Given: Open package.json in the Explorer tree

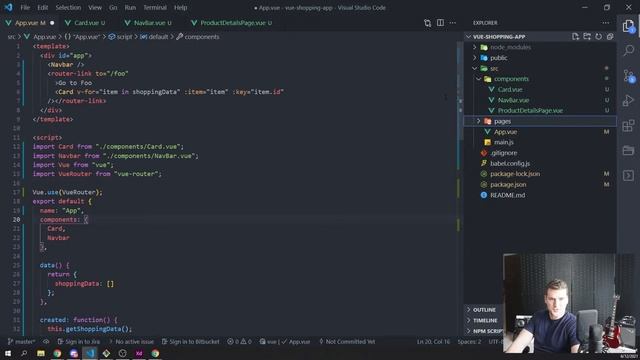Looking at the screenshot, I should [x=508, y=184].
